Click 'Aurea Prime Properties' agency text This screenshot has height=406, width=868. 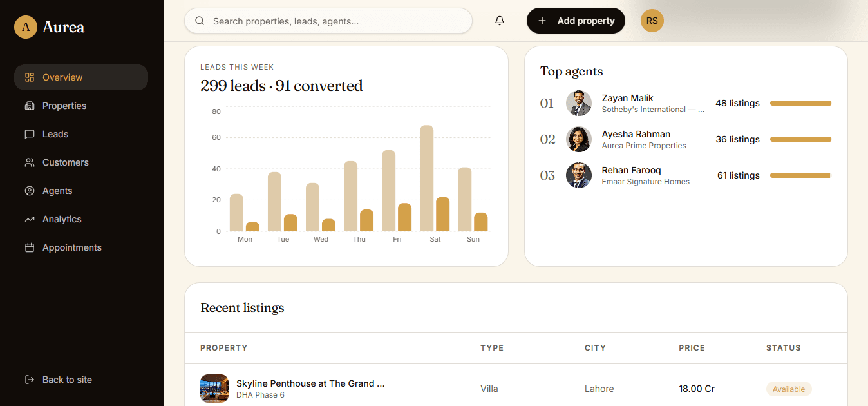point(644,146)
